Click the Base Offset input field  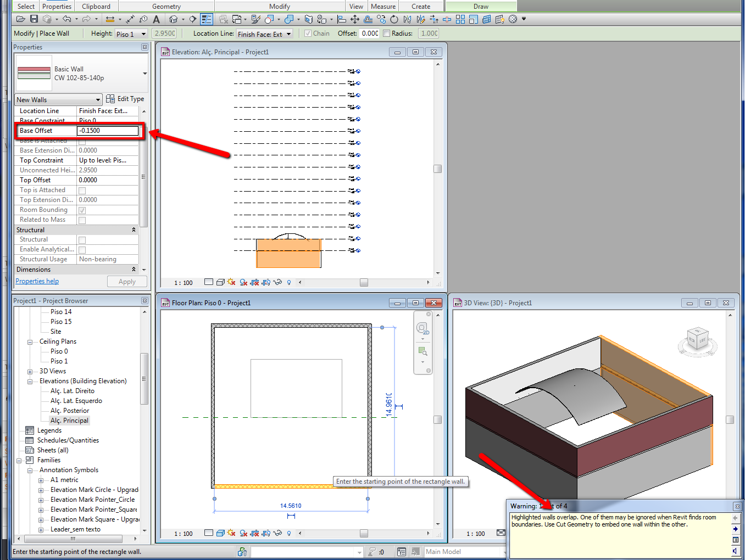point(107,131)
